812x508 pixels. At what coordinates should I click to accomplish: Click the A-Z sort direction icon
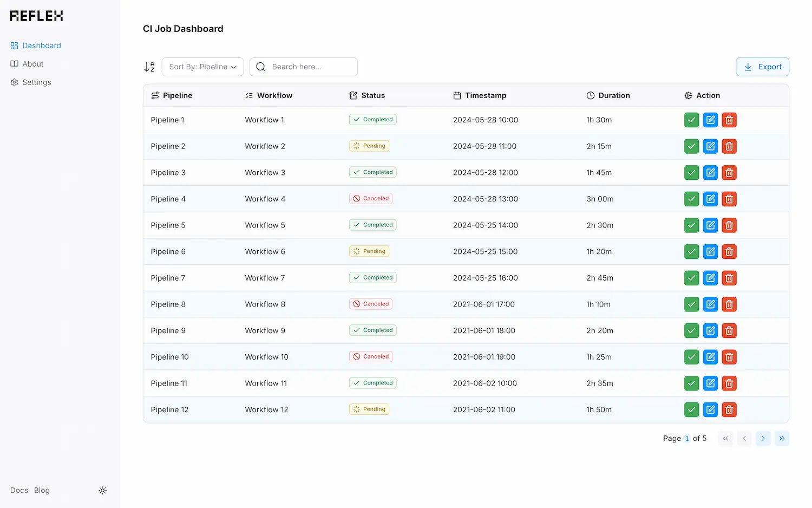point(149,67)
